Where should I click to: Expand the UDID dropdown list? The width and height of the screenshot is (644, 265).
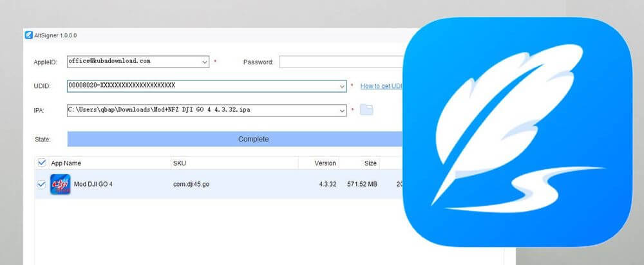(342, 86)
